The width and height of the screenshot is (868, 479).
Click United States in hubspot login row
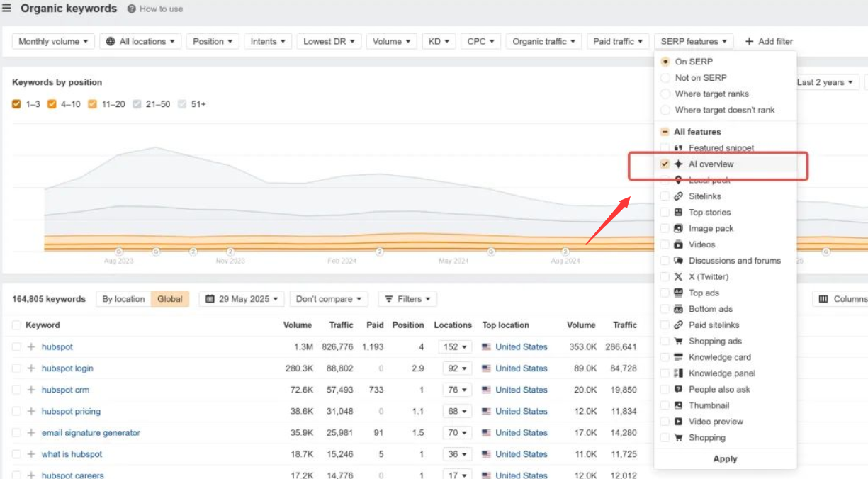pos(522,368)
